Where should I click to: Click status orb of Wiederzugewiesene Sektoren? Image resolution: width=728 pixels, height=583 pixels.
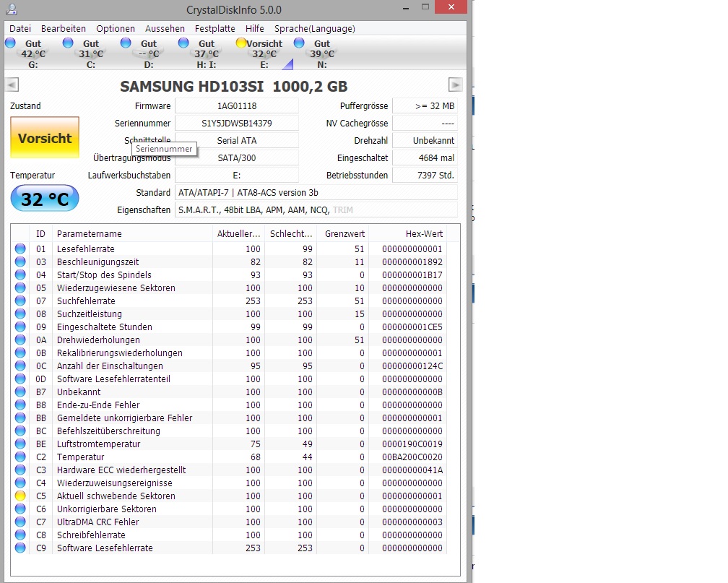click(x=20, y=288)
